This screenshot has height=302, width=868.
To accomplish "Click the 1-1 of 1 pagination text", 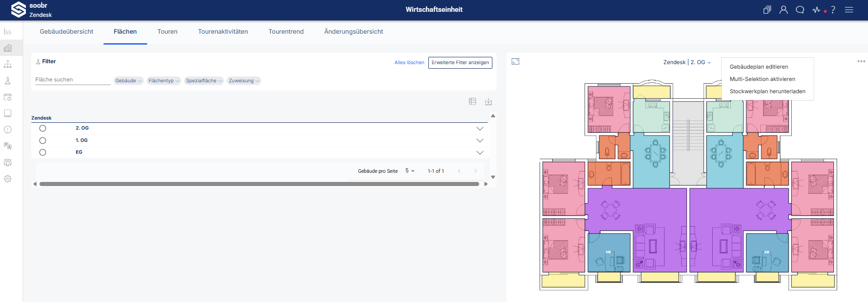I will click(436, 171).
